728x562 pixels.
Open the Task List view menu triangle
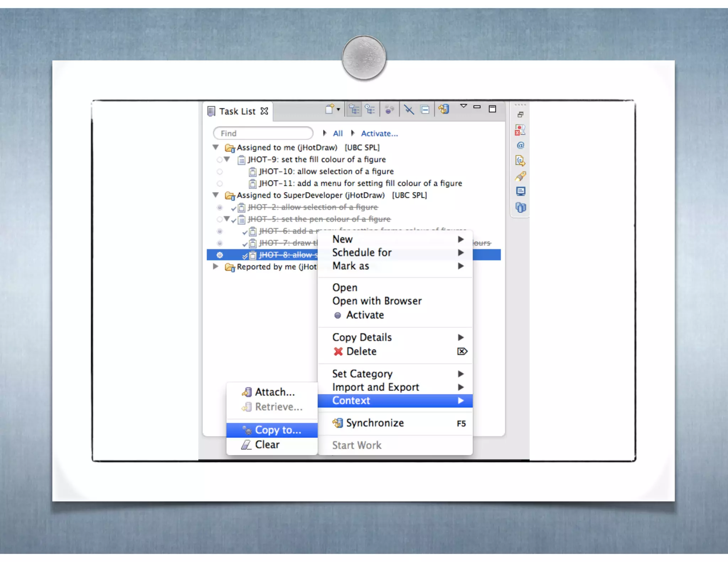tap(464, 106)
